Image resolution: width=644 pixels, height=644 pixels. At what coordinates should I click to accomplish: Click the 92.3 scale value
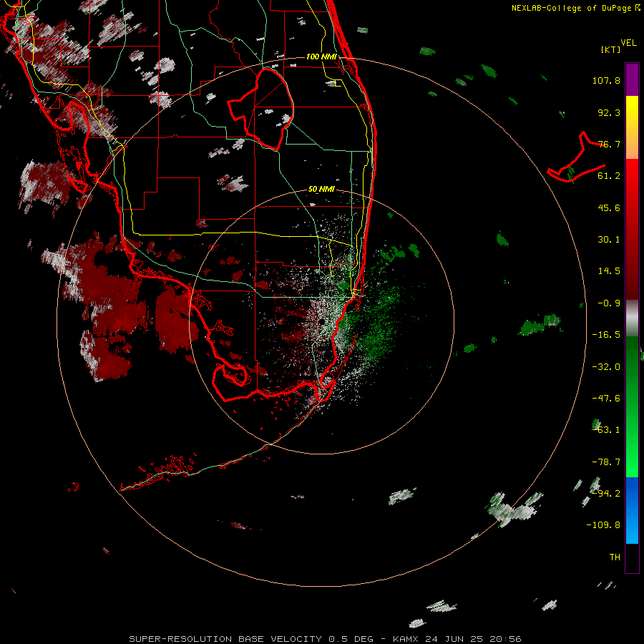coord(609,112)
